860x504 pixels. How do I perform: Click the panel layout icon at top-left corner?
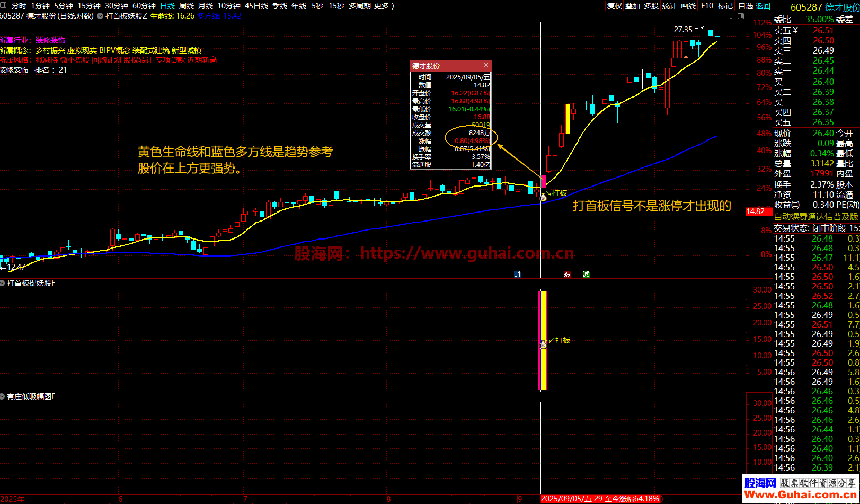coord(5,5)
